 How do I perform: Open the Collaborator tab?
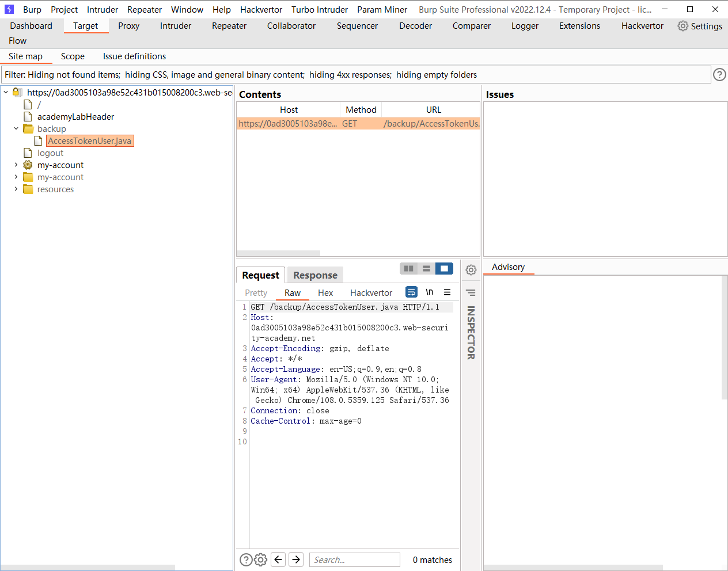click(x=291, y=26)
